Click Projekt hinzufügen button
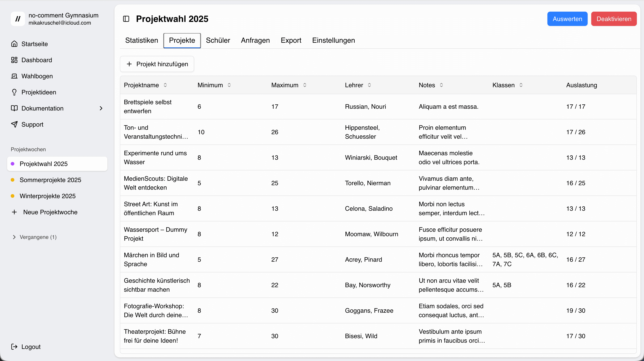 157,64
